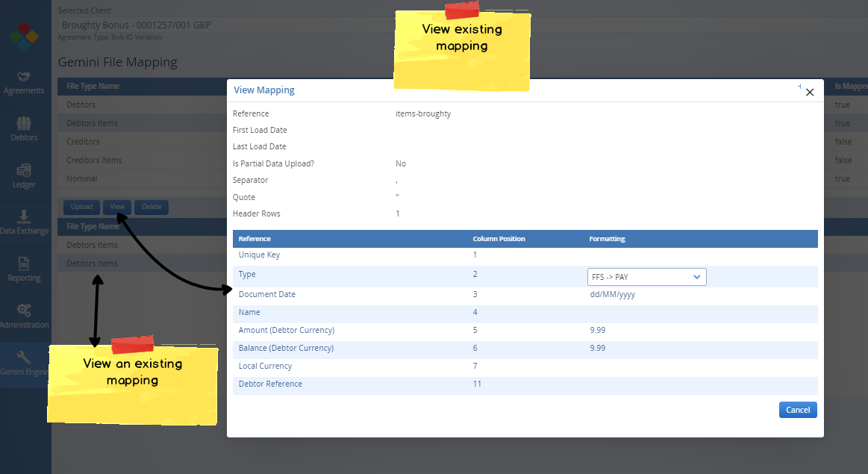Viewport: 868px width, 474px height.
Task: Click the items-broughty reference value
Action: (x=423, y=113)
